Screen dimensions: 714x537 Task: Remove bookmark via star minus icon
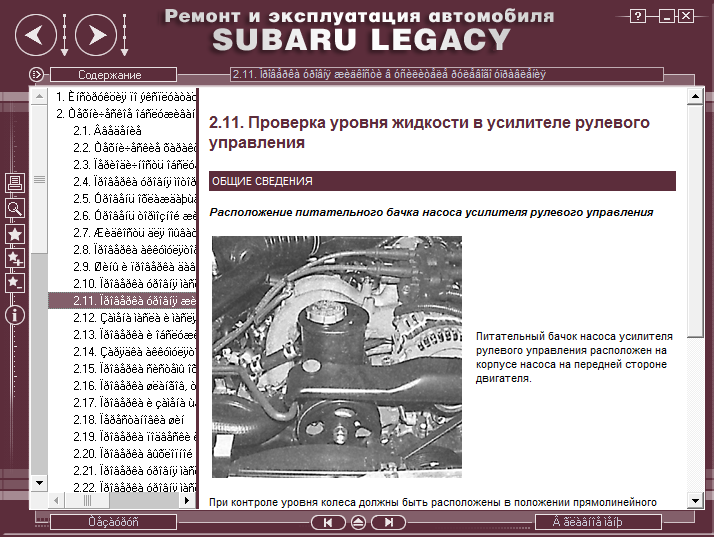click(15, 283)
